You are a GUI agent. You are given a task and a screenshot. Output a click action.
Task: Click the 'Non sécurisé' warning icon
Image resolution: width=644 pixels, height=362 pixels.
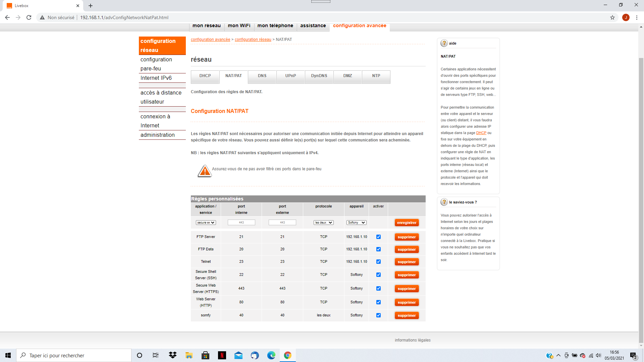[42, 17]
